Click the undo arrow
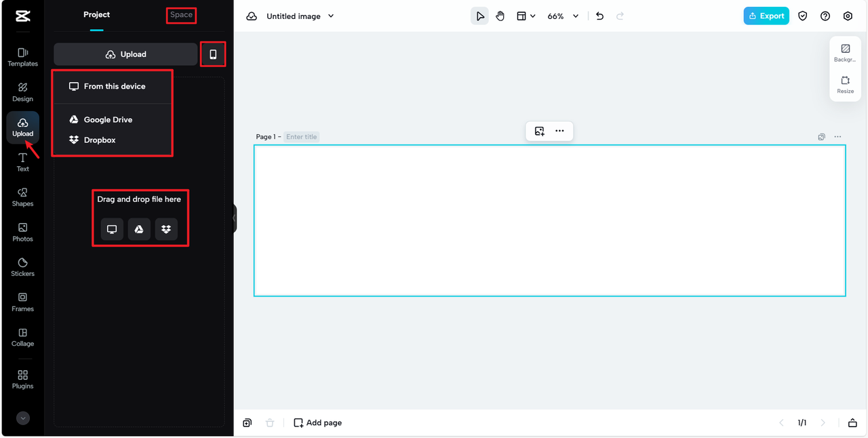The width and height of the screenshot is (868, 438). [x=599, y=16]
